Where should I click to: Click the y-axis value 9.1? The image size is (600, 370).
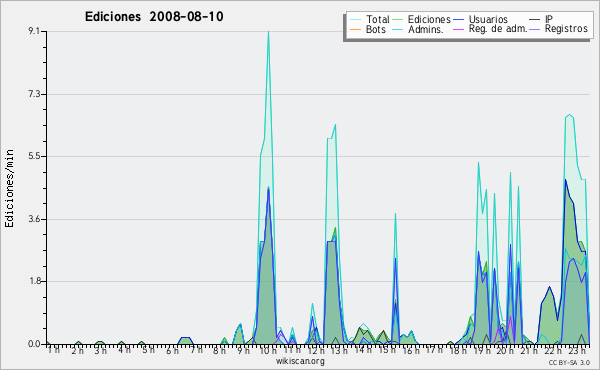coord(34,31)
